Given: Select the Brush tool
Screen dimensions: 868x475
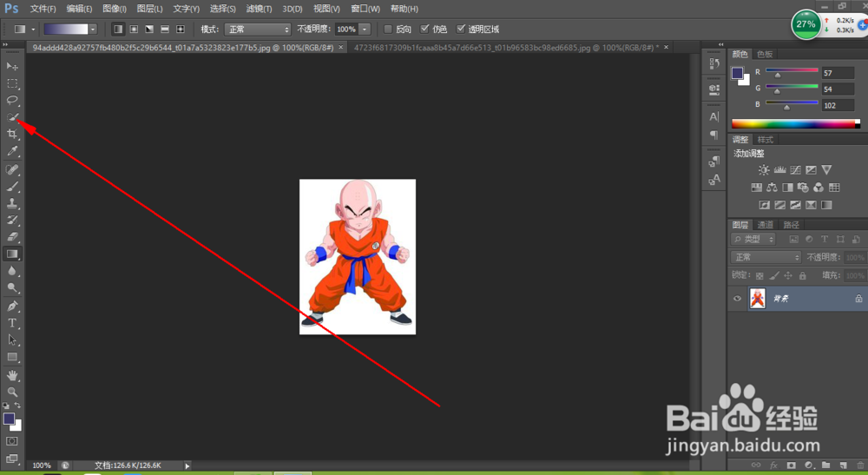Looking at the screenshot, I should 12,187.
